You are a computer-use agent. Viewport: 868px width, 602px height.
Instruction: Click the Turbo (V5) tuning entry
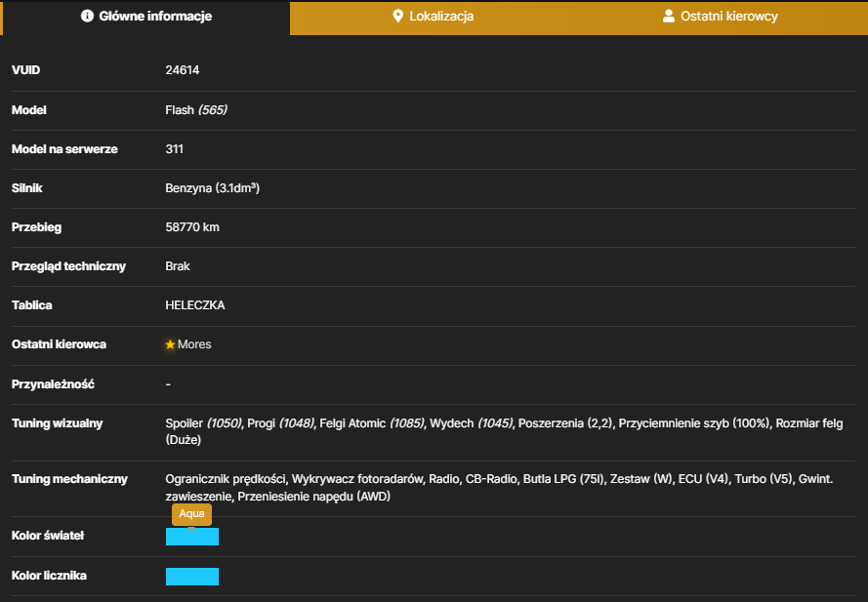tap(764, 479)
